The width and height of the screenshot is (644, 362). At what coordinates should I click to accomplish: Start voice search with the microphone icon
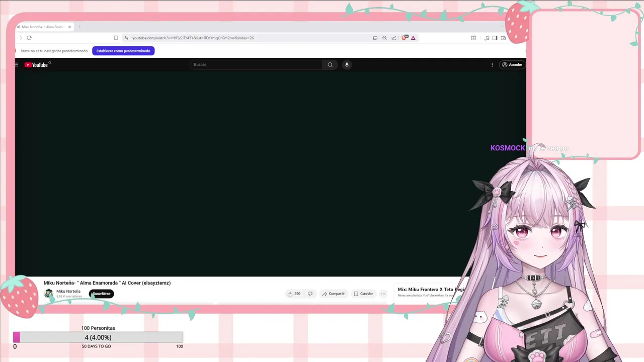coord(347,64)
